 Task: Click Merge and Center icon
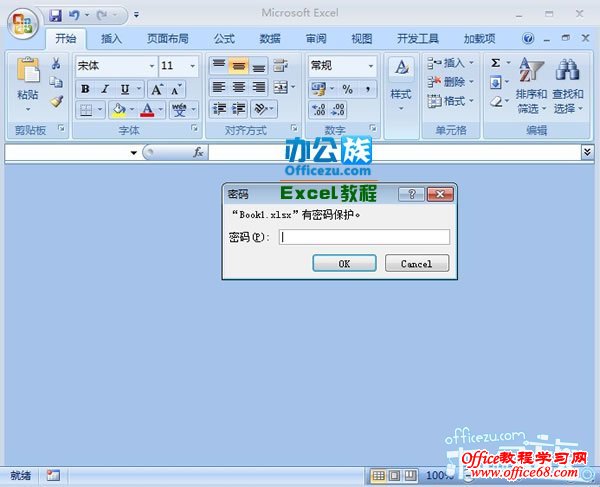coord(281,88)
